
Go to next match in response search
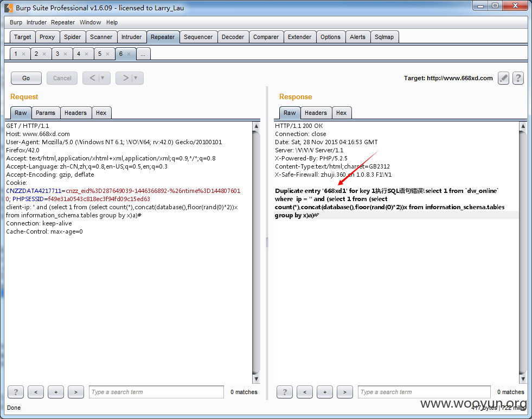click(x=344, y=392)
